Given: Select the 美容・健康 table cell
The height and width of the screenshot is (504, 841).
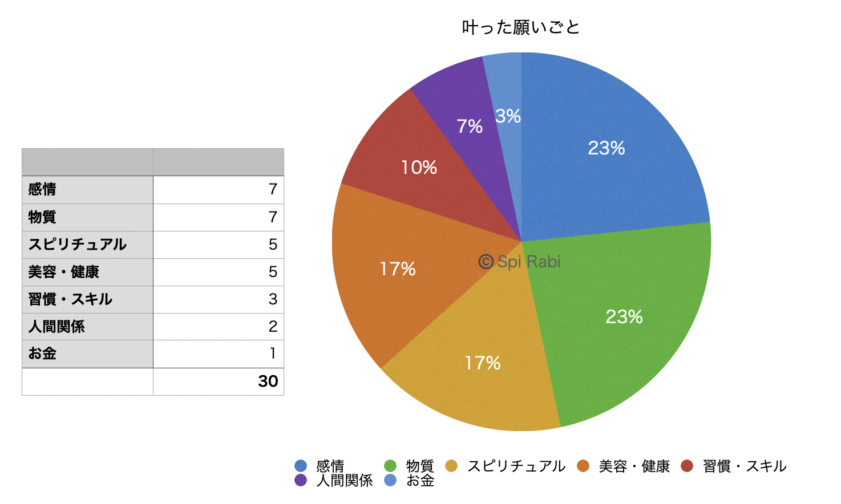Looking at the screenshot, I should tap(87, 272).
